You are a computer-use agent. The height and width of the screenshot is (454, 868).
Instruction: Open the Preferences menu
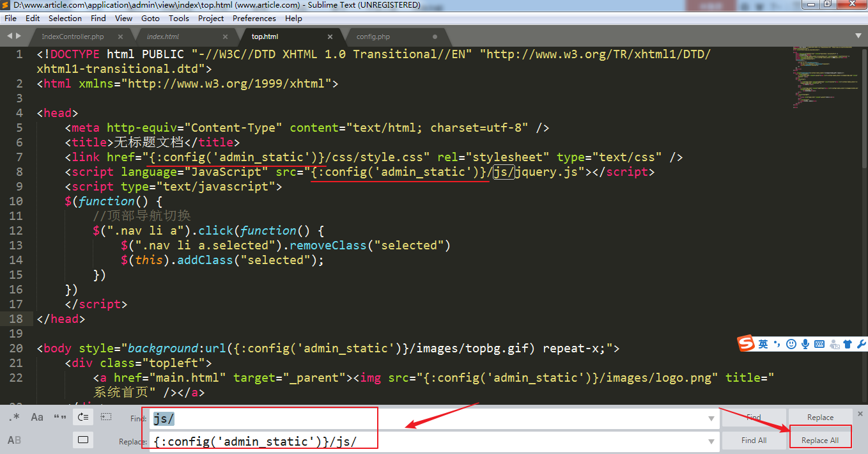point(254,19)
